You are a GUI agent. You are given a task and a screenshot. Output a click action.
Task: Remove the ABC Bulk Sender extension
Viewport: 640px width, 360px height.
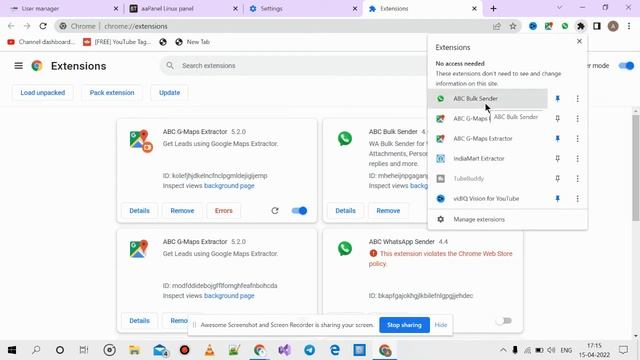(x=388, y=211)
